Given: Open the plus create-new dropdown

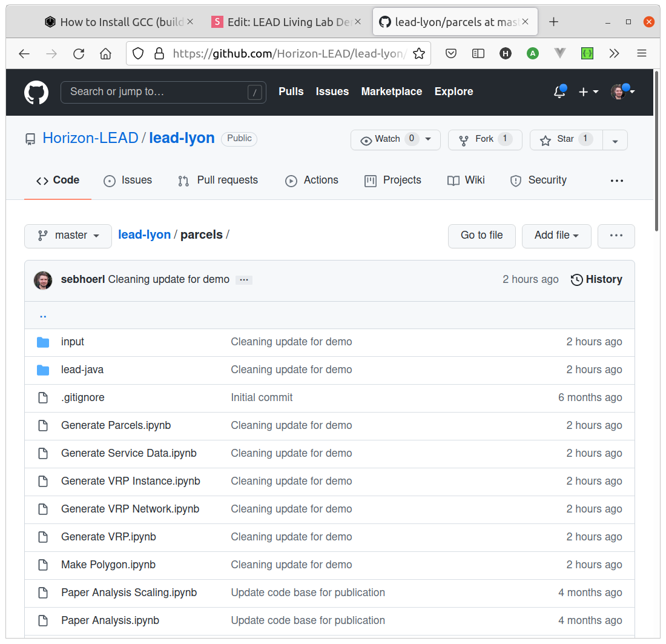Looking at the screenshot, I should 589,92.
